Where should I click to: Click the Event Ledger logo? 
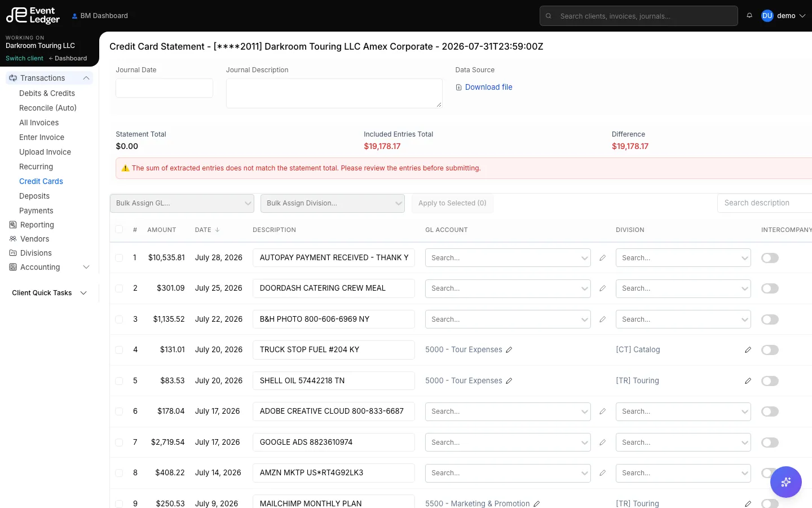tap(33, 15)
